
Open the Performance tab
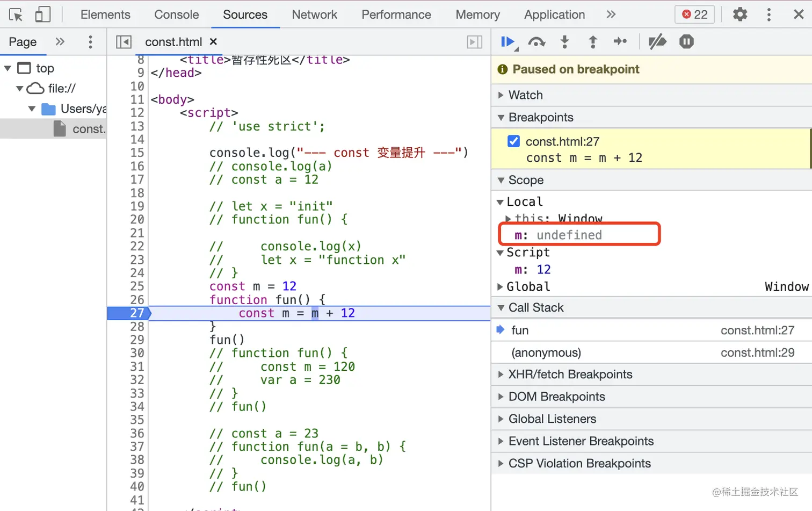tap(396, 15)
